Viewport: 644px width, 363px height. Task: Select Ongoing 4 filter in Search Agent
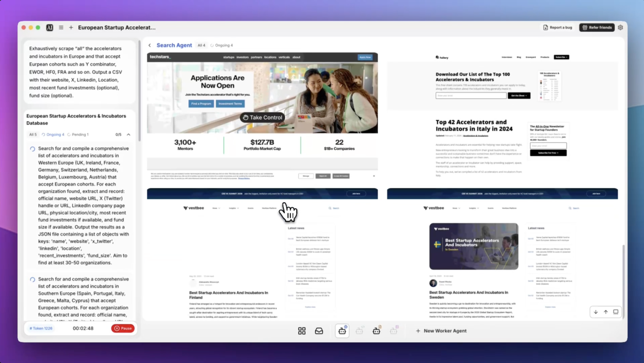[222, 45]
